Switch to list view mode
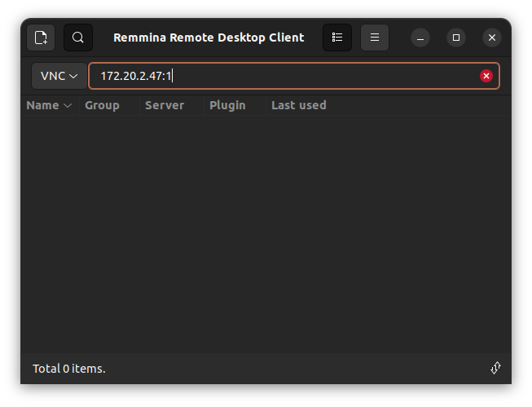 (x=337, y=38)
